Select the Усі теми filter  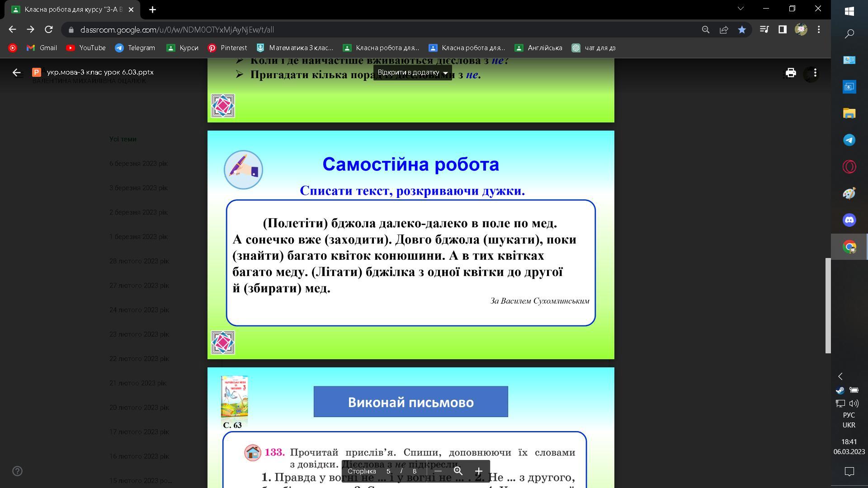tap(123, 139)
